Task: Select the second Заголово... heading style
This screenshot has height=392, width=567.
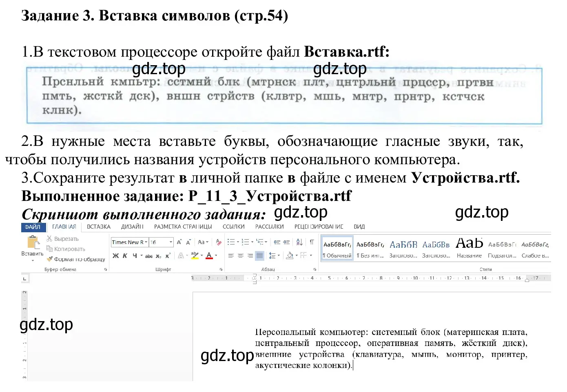Action: (x=436, y=249)
